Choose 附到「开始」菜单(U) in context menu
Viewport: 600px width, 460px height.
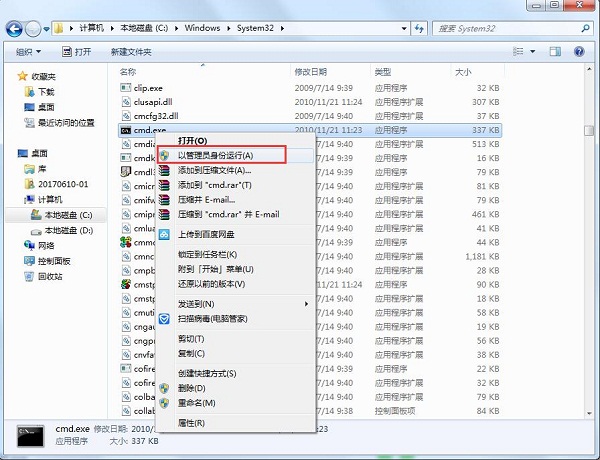(x=235, y=269)
